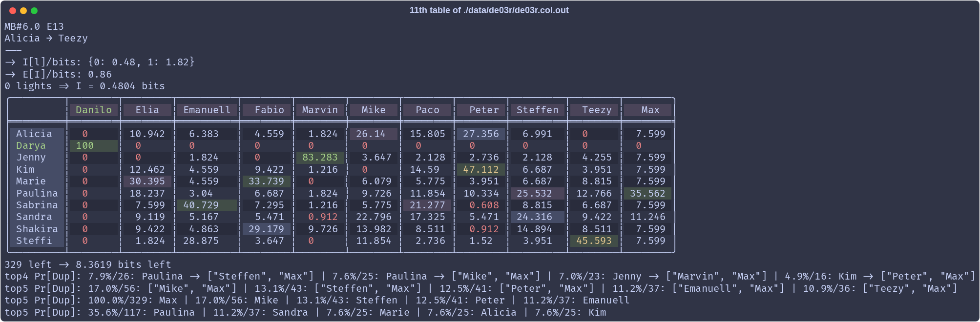Select the 'Elia' column header
This screenshot has width=980, height=322.
click(x=147, y=110)
